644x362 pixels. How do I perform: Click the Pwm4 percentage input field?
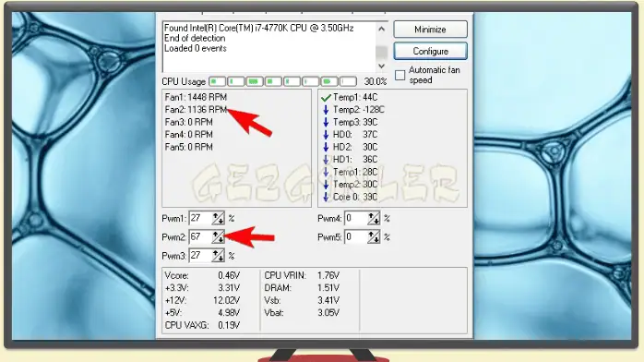356,218
